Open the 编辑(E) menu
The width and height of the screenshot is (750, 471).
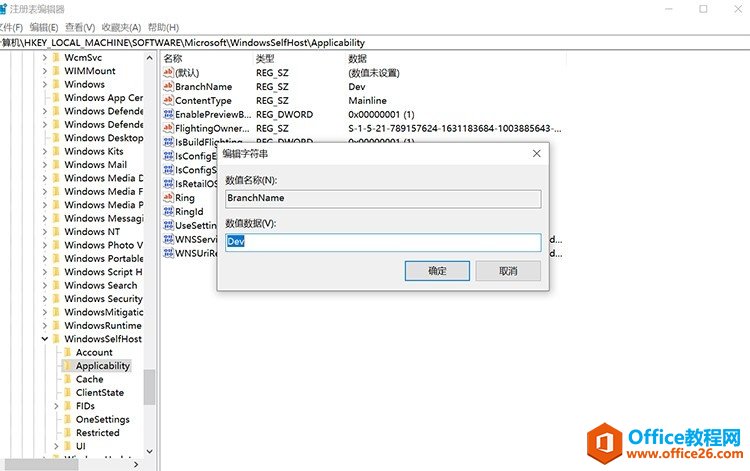[x=44, y=27]
